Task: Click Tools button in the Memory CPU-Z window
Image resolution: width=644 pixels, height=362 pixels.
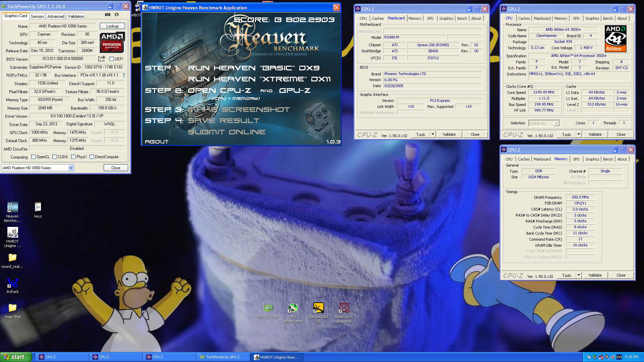Action: [567, 275]
